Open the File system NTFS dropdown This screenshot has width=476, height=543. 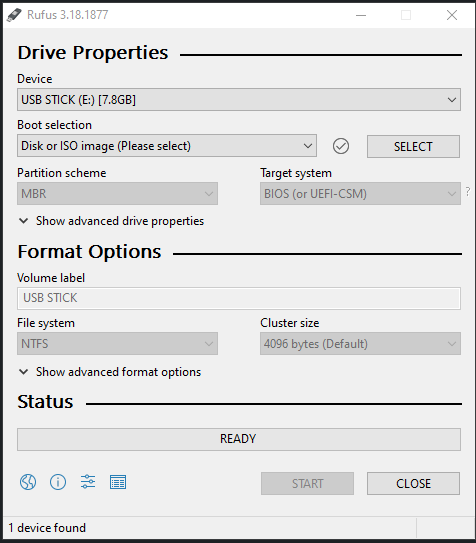(117, 344)
